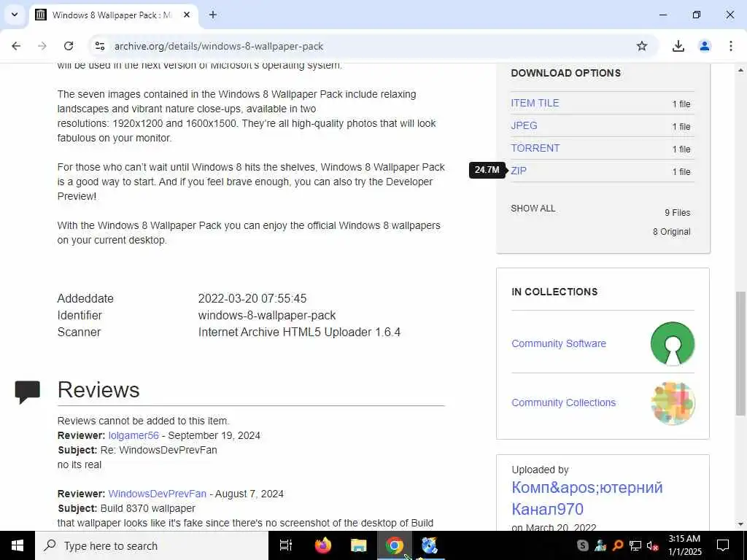Bookmark this page with the star icon

tap(642, 46)
